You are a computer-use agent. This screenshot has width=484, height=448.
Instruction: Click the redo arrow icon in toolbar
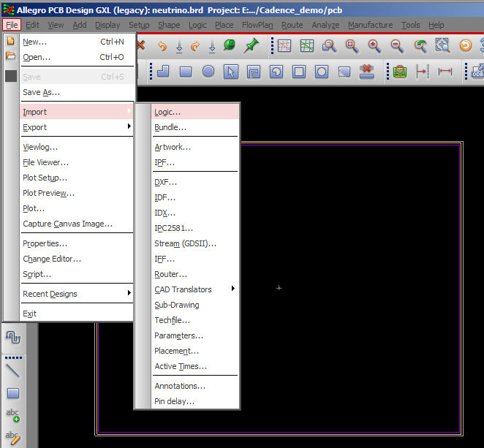click(x=195, y=46)
